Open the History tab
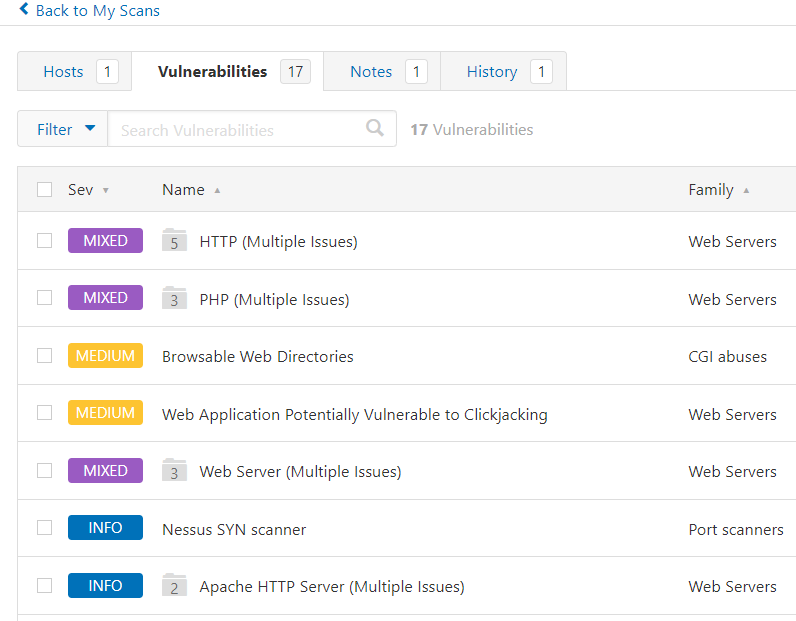The image size is (796, 621). (504, 72)
